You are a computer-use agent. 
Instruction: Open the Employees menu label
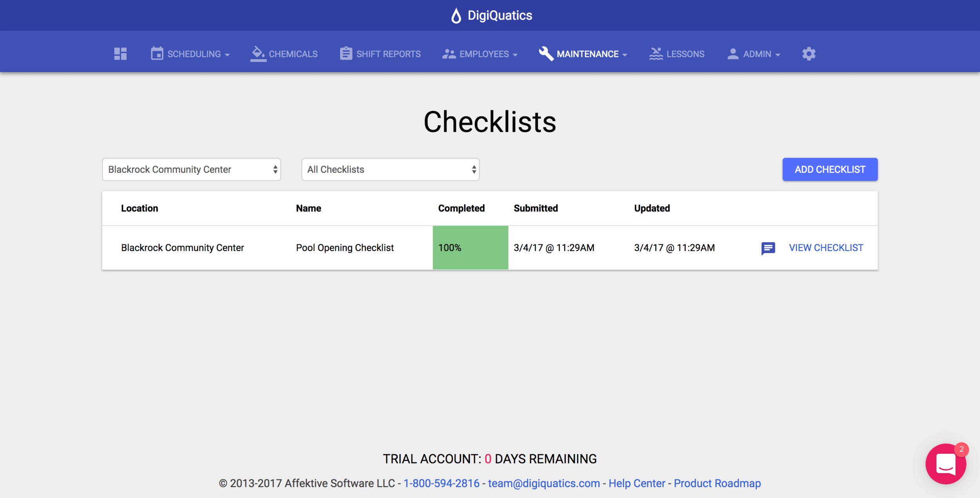coord(484,54)
